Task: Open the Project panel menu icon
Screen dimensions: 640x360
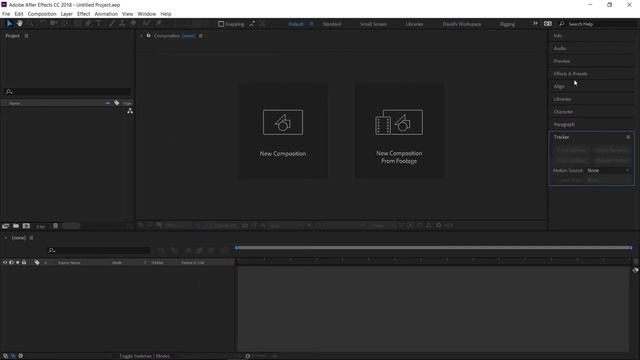Action: coord(26,36)
